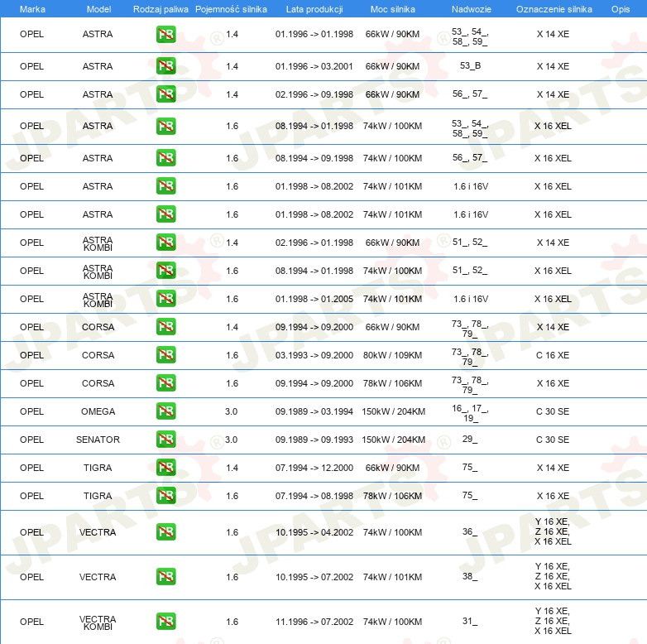Click petrol icon in Corsa C 16 XE row
647x644 pixels.
[165, 354]
